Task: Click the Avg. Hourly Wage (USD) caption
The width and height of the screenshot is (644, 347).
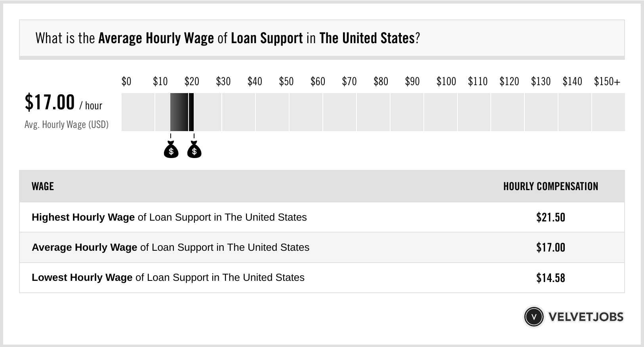Action: pos(67,125)
